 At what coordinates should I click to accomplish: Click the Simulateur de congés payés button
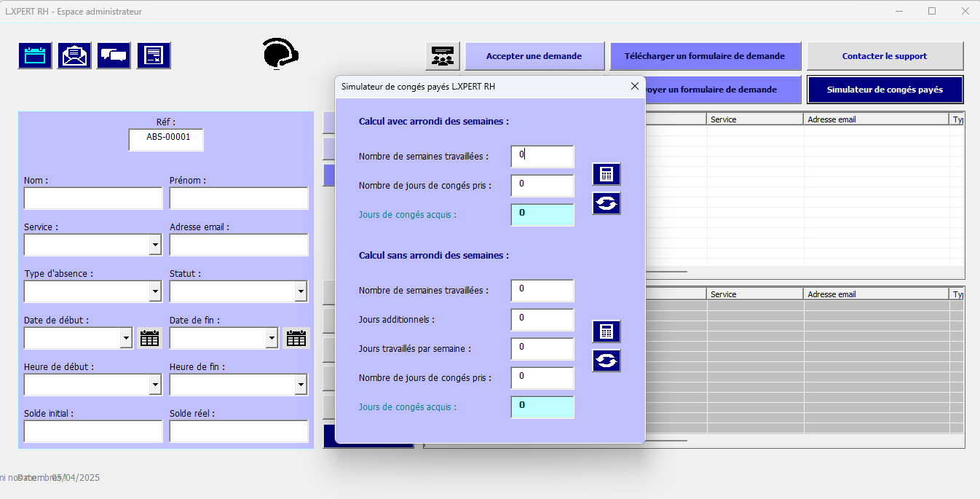click(x=885, y=90)
